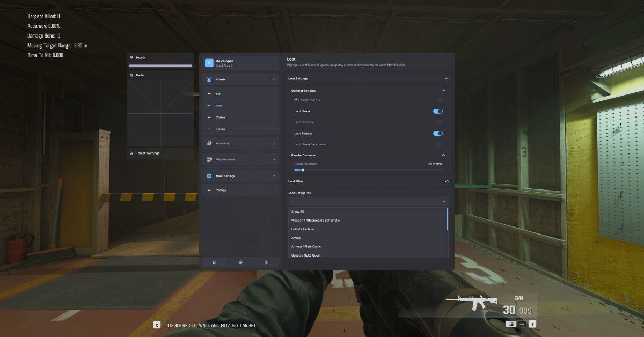Viewport: 644px width, 337px height.
Task: Select Show All in the category list
Action: [x=298, y=211]
